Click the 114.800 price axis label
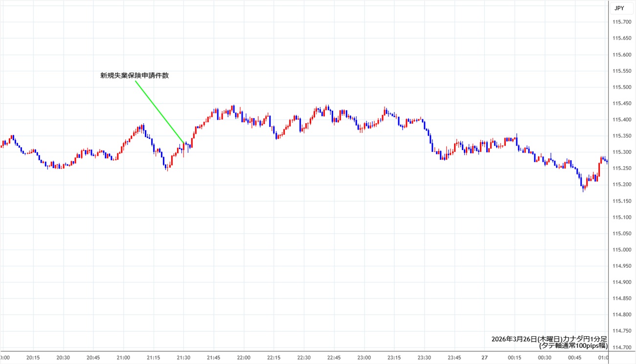This screenshot has width=636, height=364. (621, 315)
